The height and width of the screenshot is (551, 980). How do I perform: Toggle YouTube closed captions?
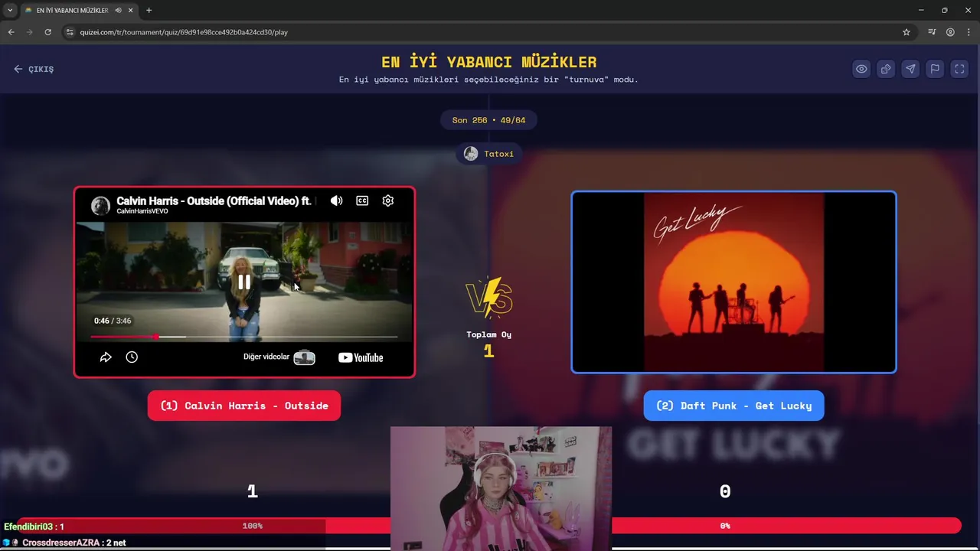(x=362, y=201)
